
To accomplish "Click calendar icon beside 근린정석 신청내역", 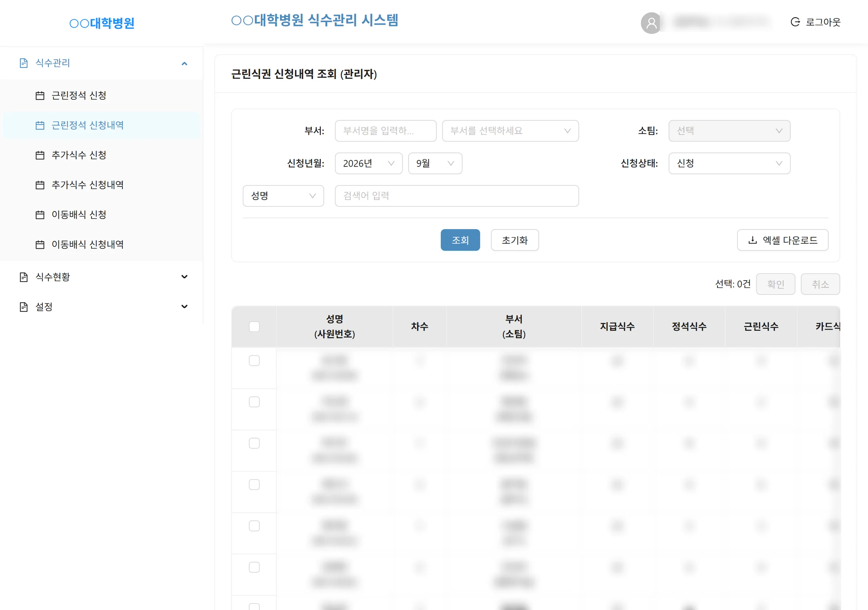I will 40,125.
